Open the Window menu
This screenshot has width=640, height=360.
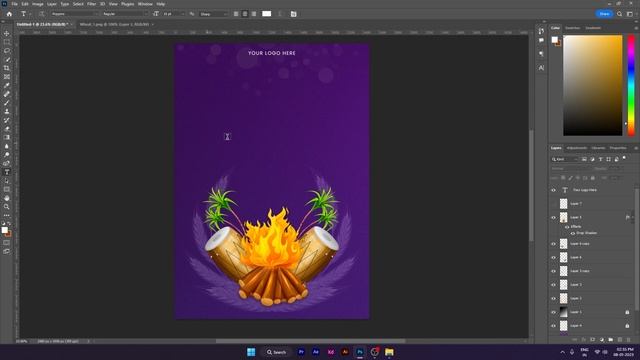tap(145, 4)
